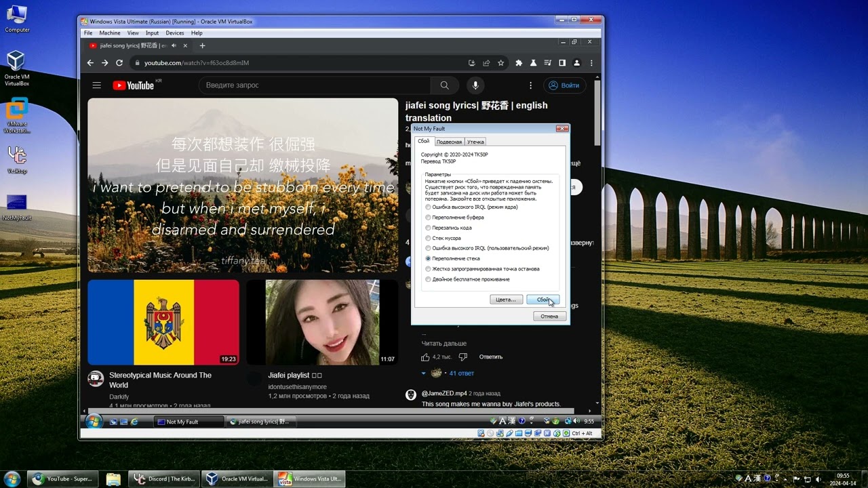This screenshot has width=868, height=488.
Task: Open Oracle VM VirtualBox desktop icon
Action: [17, 68]
